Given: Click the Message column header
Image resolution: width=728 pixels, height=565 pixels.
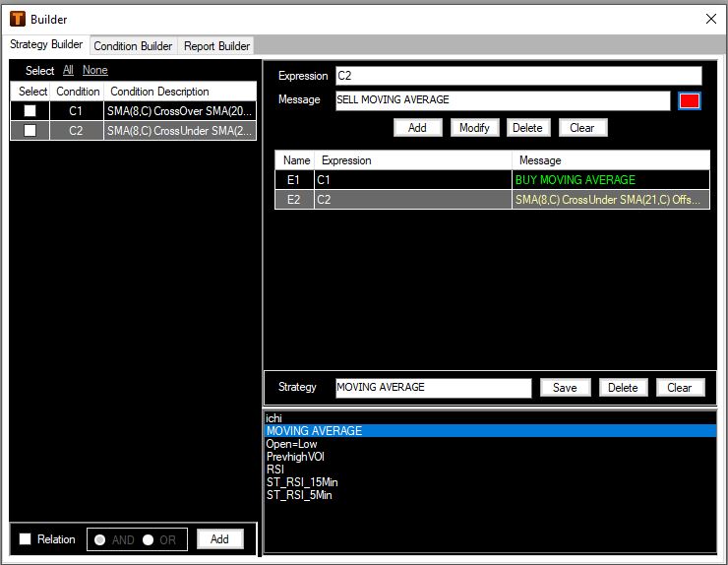Looking at the screenshot, I should tap(611, 160).
